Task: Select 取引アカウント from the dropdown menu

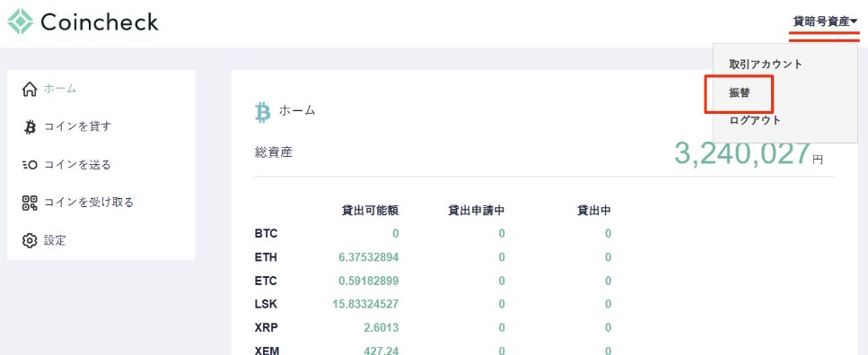Action: pos(766,65)
